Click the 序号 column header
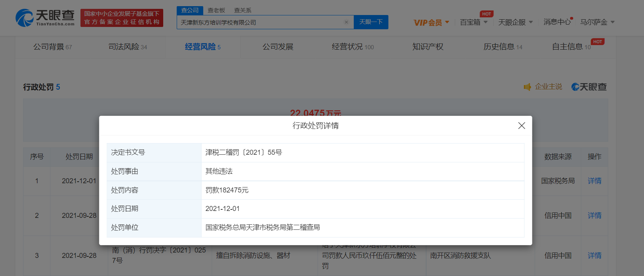The height and width of the screenshot is (276, 644). pyautogui.click(x=37, y=157)
